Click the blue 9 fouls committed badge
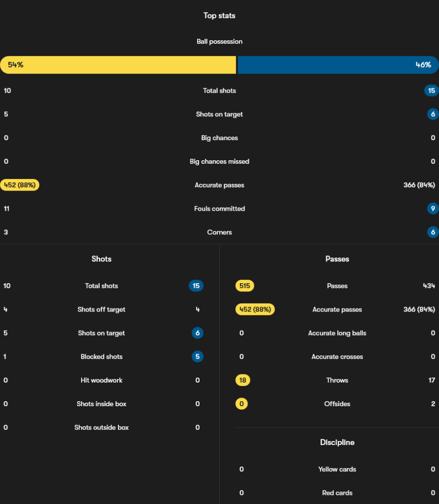 432,209
